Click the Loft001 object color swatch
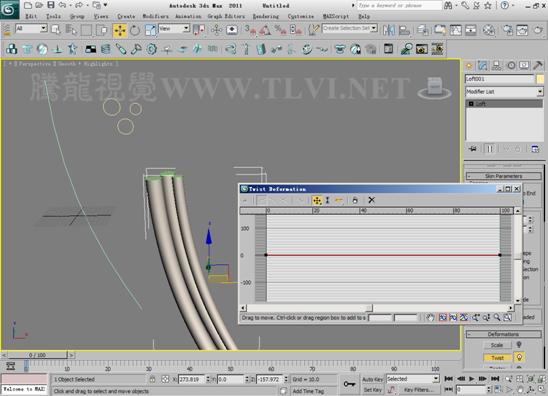 coord(540,79)
